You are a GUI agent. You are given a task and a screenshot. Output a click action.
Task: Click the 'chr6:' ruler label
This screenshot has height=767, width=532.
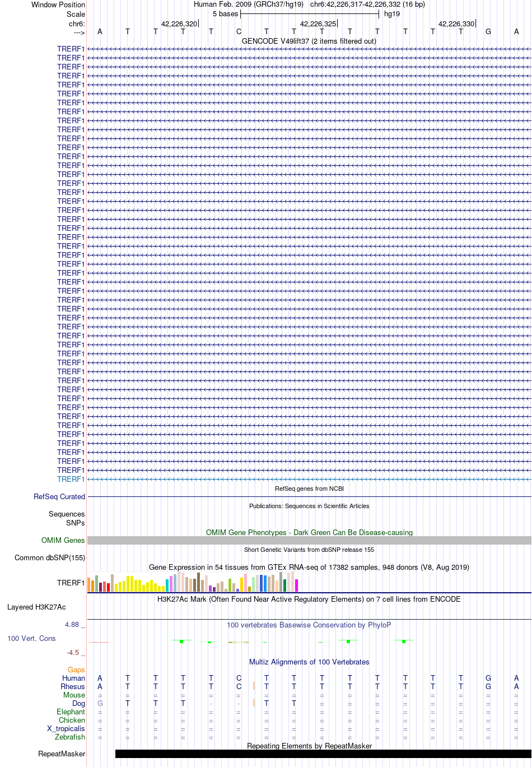pyautogui.click(x=77, y=24)
